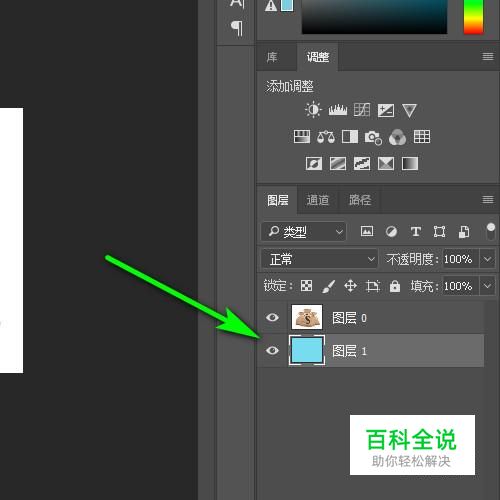This screenshot has height=500, width=500.
Task: Open the 填充 slider dropdown arrow
Action: click(x=487, y=286)
